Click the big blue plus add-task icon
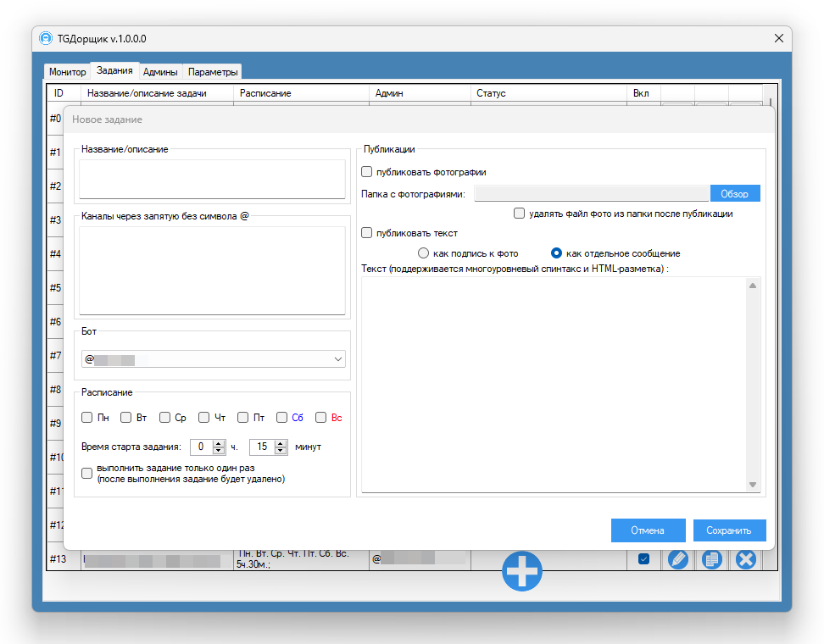Screen dimensions: 824x644 point(522,571)
